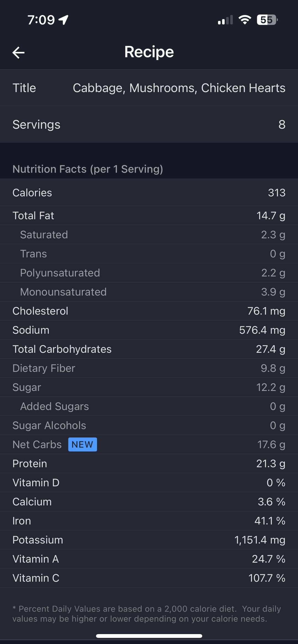Tap the NEW badge beside Net Carbs
Viewport: 298px width, 644px height.
point(83,444)
